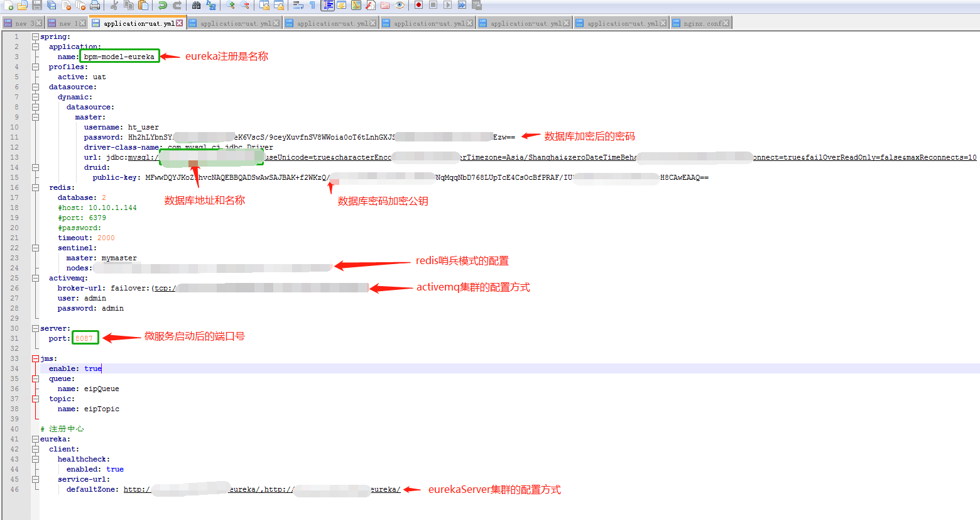The height and width of the screenshot is (520, 980).
Task: Click the Copy toolbar icon
Action: coord(129,5)
